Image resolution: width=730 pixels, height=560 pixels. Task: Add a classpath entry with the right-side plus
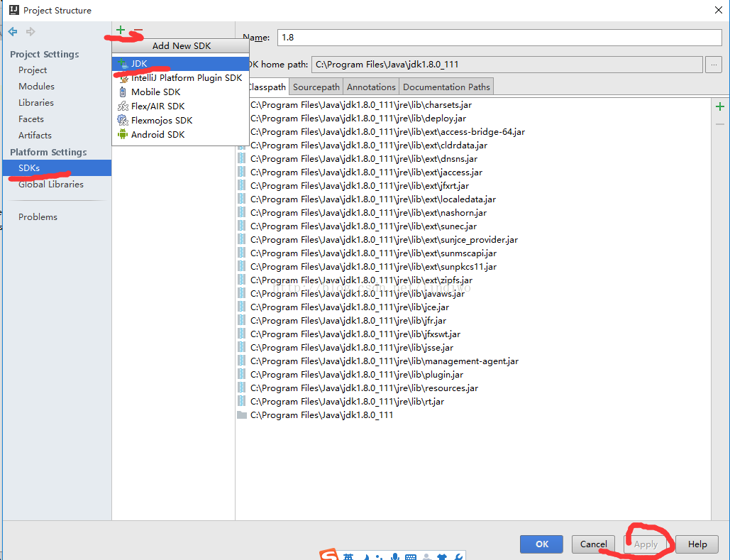coord(720,106)
